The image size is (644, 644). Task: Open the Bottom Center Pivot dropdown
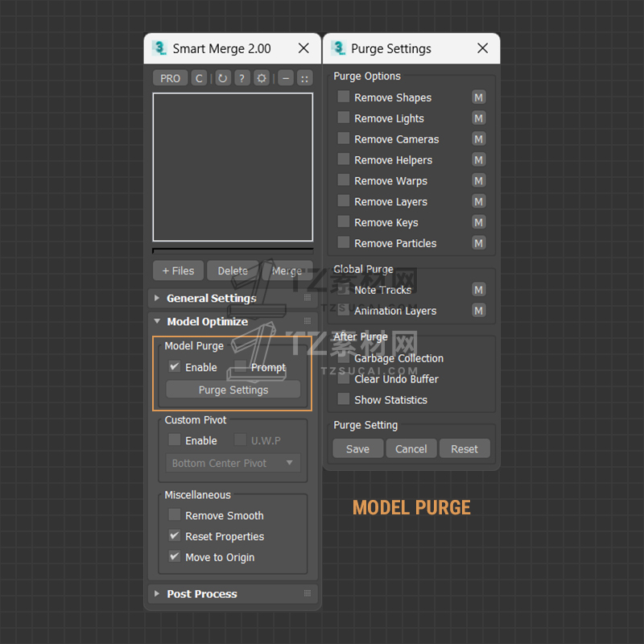(x=233, y=464)
